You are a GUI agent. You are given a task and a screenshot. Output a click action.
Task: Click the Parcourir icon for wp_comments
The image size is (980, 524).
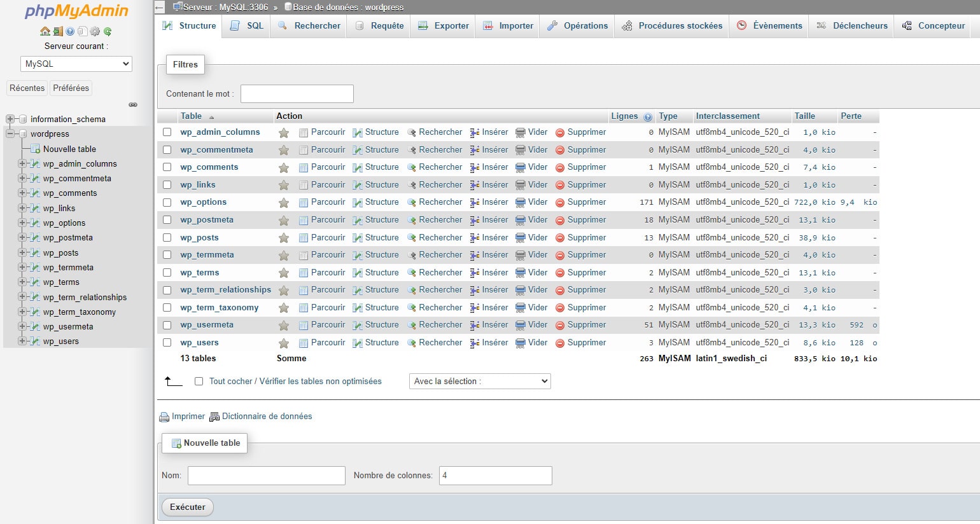(304, 168)
